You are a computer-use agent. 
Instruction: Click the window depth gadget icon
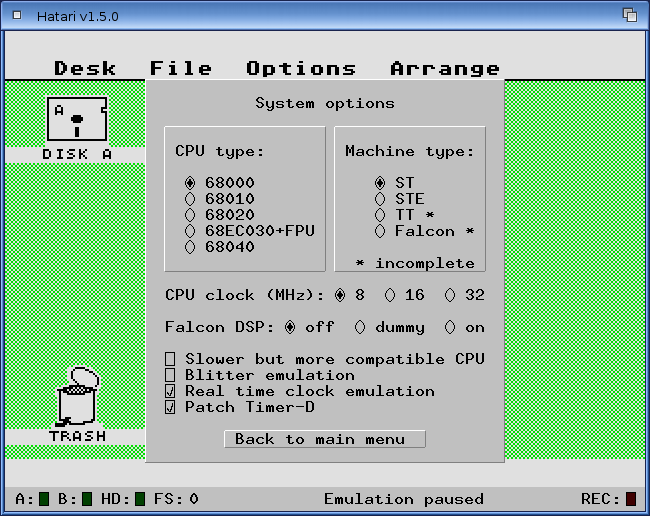tap(630, 15)
